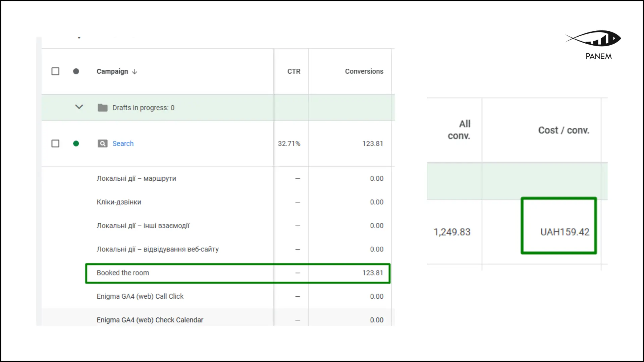Select the Booked the room row
This screenshot has width=644, height=362.
(123, 273)
